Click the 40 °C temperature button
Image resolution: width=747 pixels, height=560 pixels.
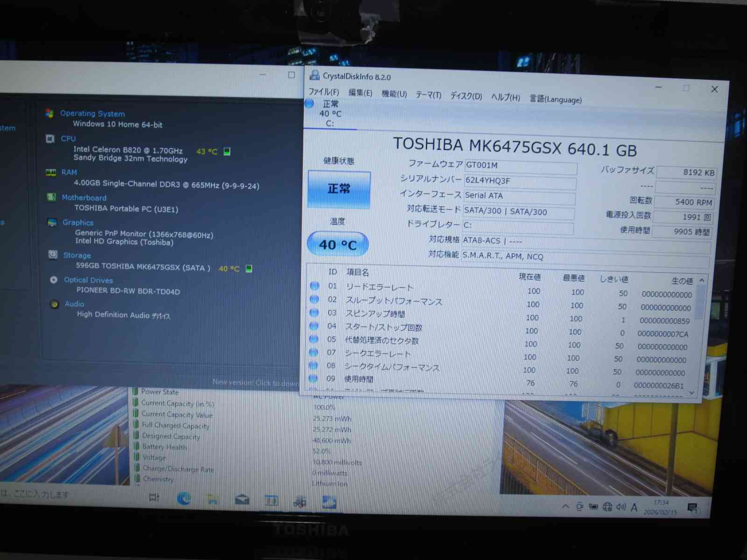pos(338,244)
